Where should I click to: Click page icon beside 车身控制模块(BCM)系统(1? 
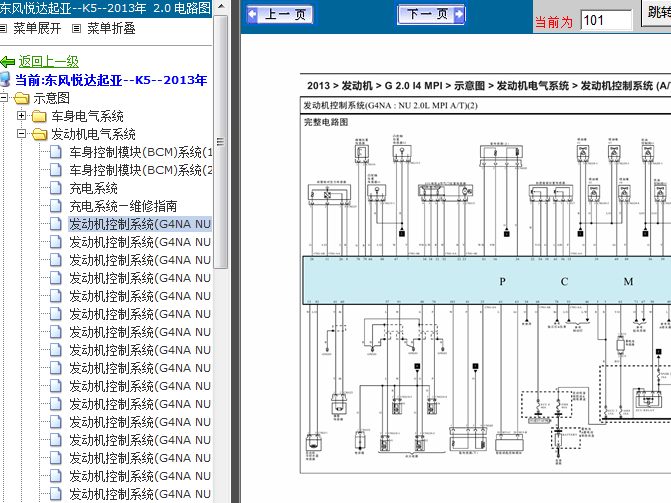[x=56, y=152]
